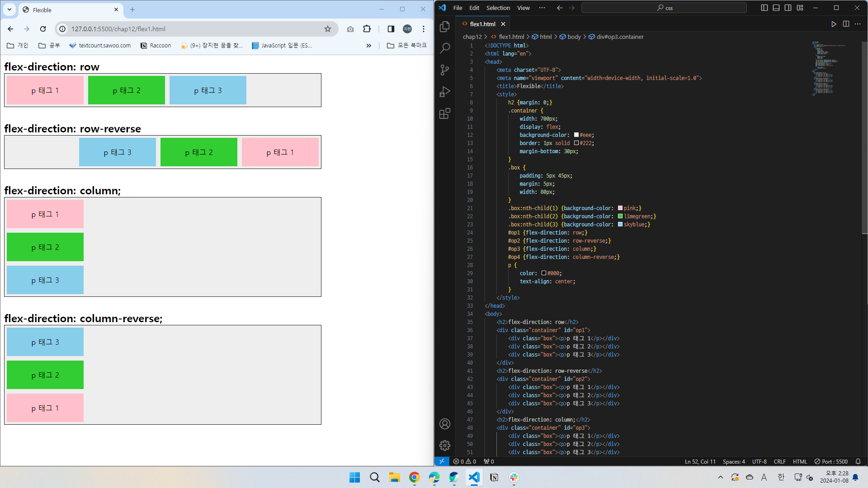868x488 pixels.
Task: Open Chrome extensions puzzle icon
Action: coord(367,29)
